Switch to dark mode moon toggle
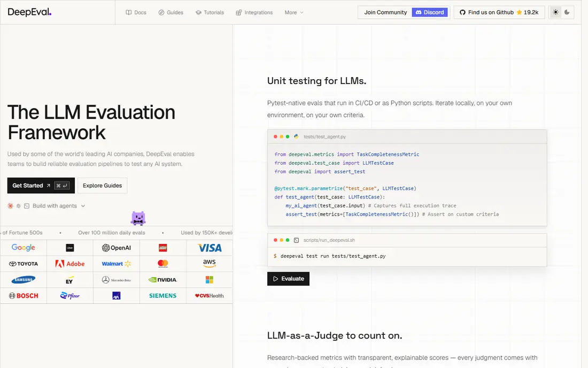 [x=567, y=12]
